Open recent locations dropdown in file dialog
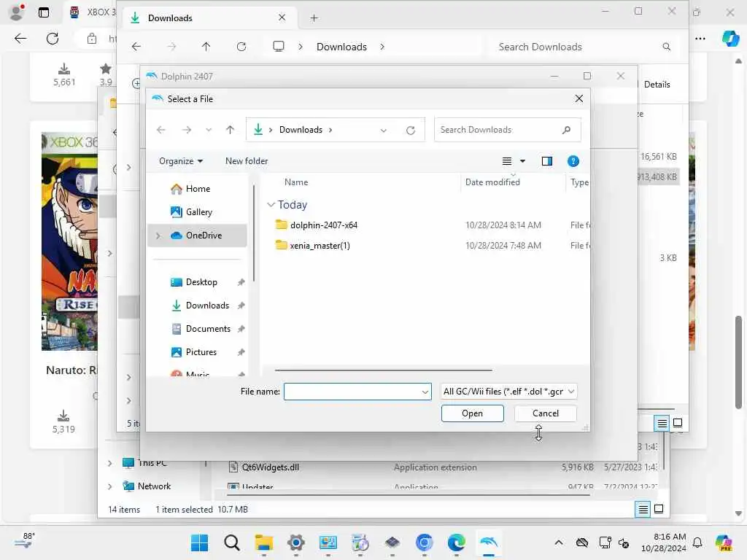This screenshot has height=560, width=747. pos(208,130)
